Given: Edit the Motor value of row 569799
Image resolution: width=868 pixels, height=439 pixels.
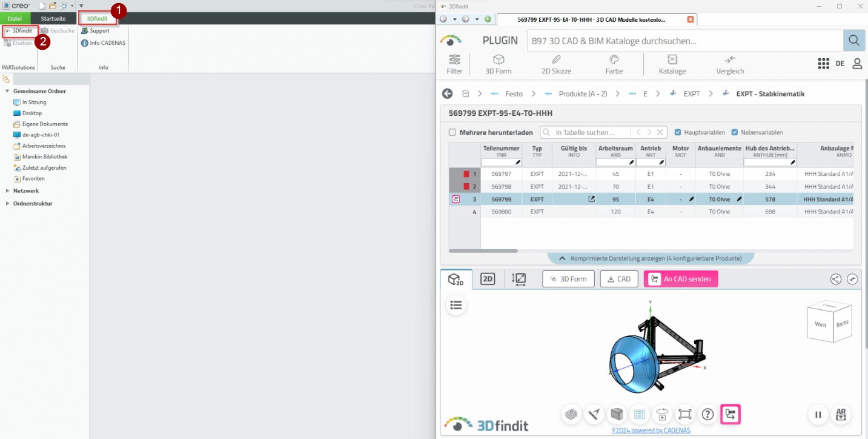Looking at the screenshot, I should click(691, 199).
